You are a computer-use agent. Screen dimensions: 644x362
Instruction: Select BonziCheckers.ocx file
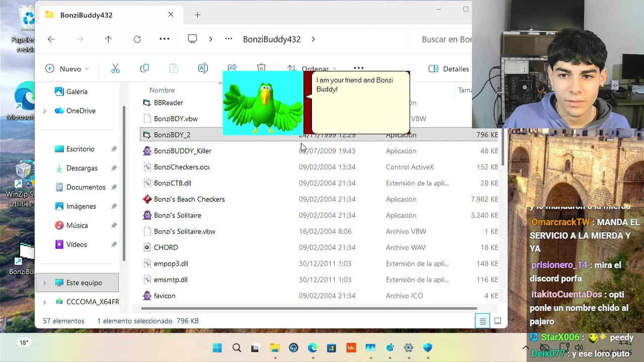coord(182,167)
